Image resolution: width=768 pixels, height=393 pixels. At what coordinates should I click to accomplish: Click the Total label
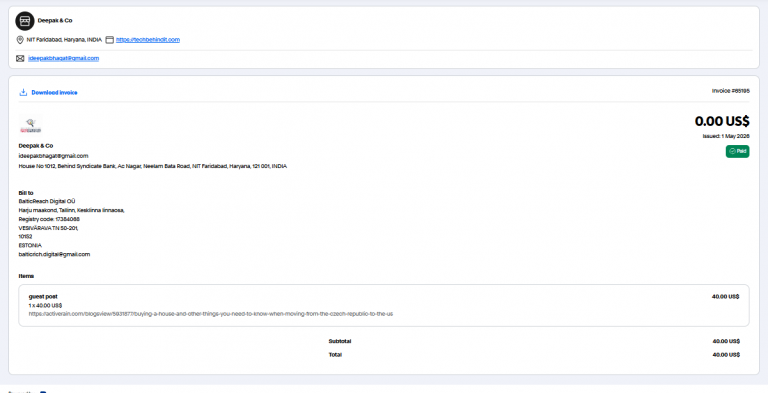point(335,354)
